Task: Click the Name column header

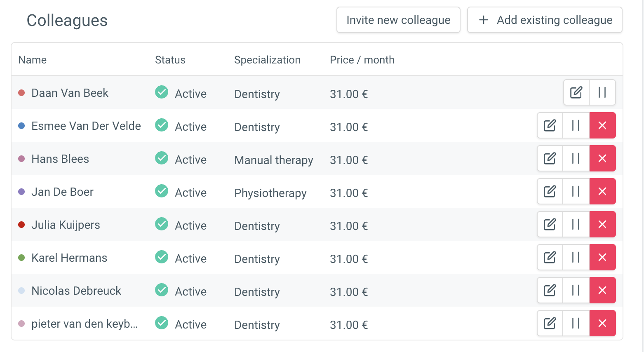Action: [33, 60]
